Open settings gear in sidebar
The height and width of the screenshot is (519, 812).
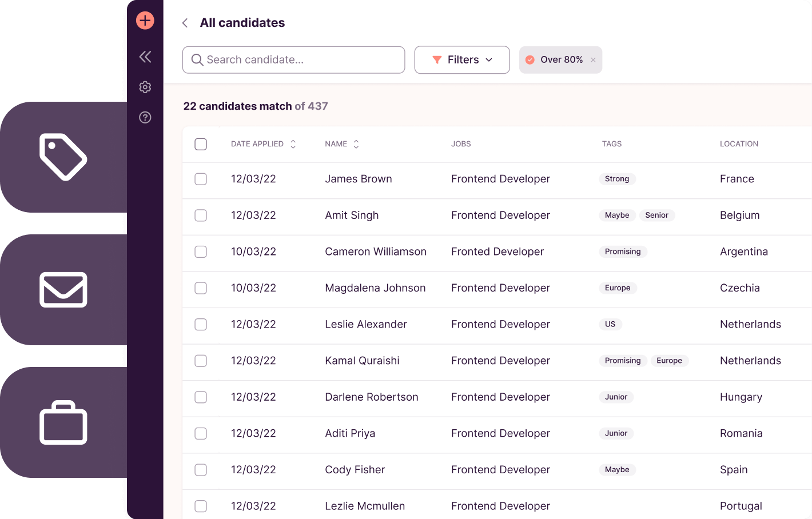[x=145, y=87]
